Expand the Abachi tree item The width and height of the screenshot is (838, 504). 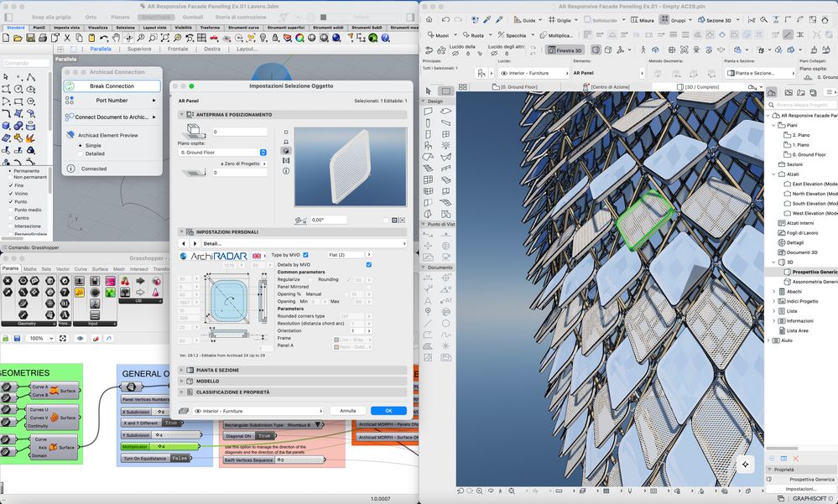tap(774, 292)
